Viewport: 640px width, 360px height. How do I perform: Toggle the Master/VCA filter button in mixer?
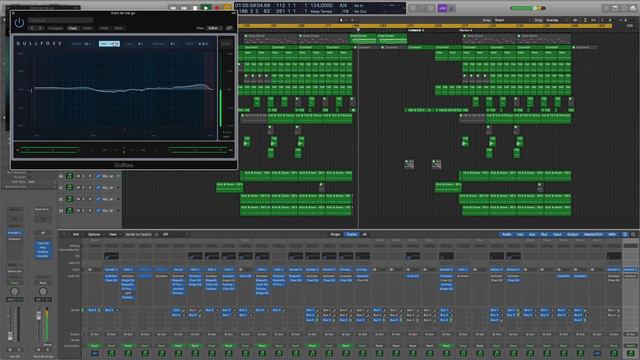(x=593, y=235)
